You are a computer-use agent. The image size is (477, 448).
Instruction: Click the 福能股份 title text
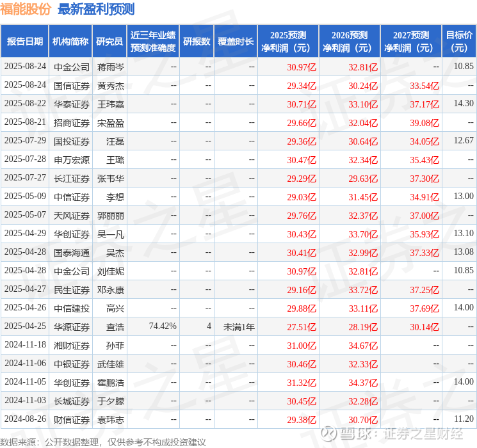(26, 9)
